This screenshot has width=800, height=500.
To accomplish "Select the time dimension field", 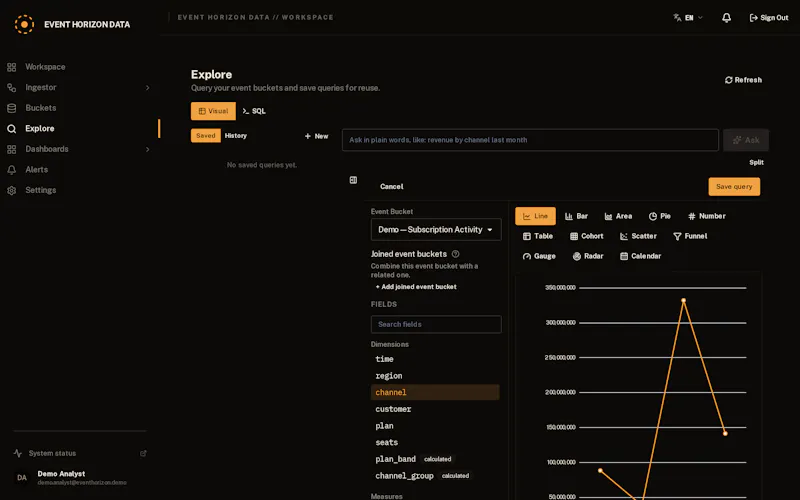I will [x=435, y=359].
